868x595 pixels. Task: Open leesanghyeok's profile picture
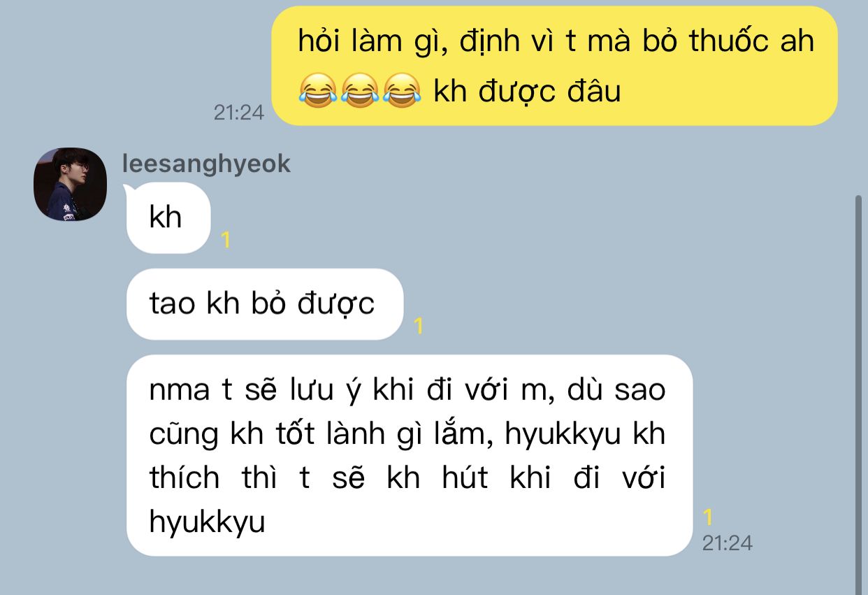click(70, 184)
